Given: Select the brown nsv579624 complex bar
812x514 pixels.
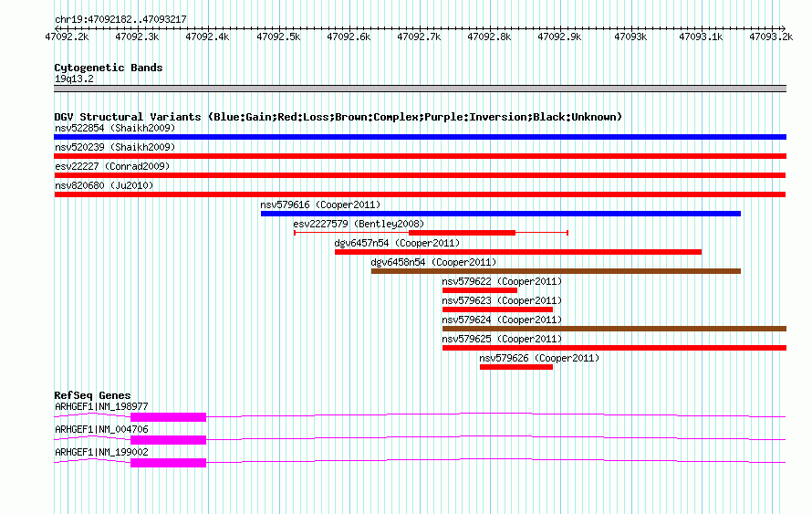Looking at the screenshot, I should pyautogui.click(x=614, y=329).
